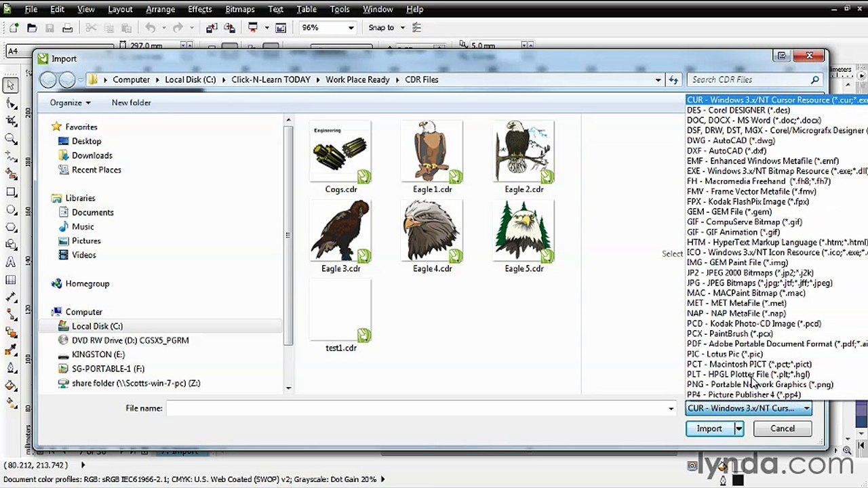Screen dimensions: 868x488
Task: Select the Outline Pen tool
Action: click(x=10, y=368)
